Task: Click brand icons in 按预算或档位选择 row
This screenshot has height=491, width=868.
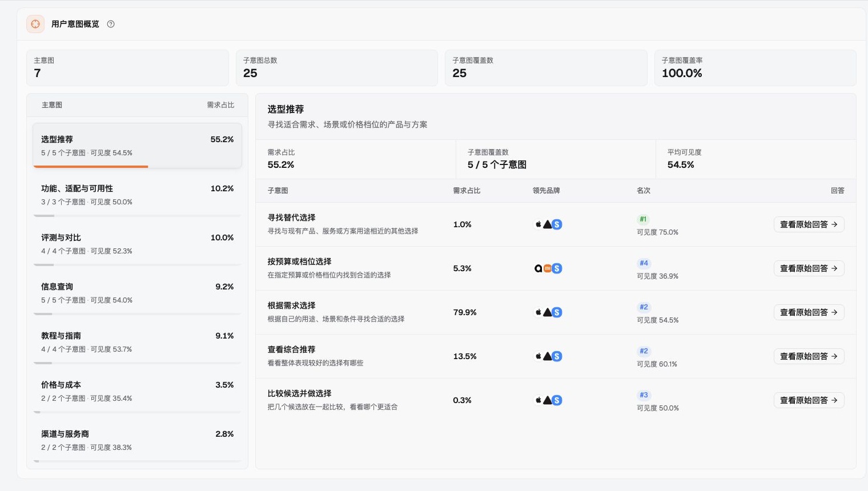Action: pos(548,268)
